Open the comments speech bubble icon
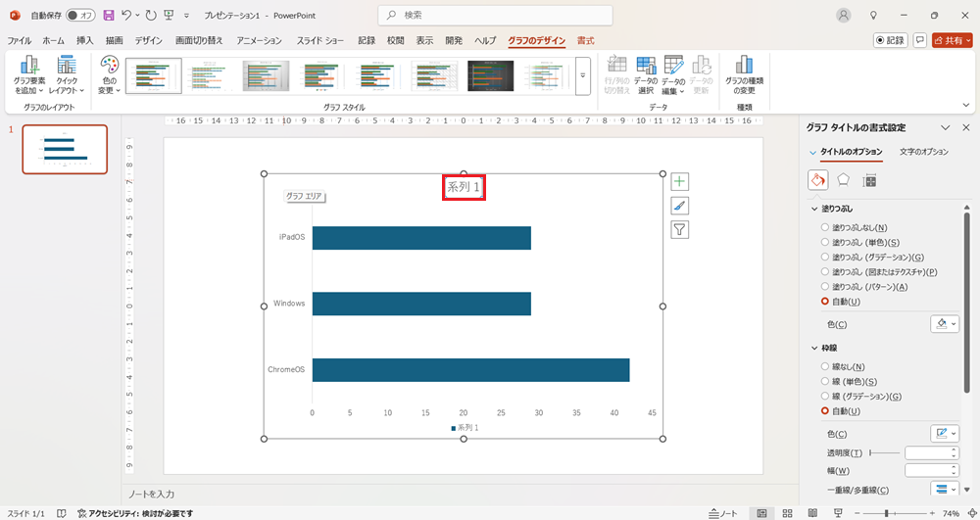The height and width of the screenshot is (520, 980). coord(919,40)
